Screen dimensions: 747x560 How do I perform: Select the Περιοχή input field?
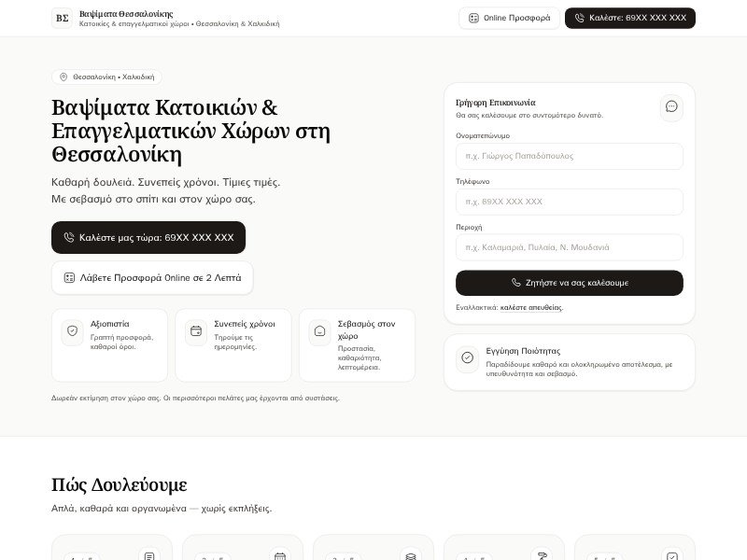pyautogui.click(x=569, y=247)
